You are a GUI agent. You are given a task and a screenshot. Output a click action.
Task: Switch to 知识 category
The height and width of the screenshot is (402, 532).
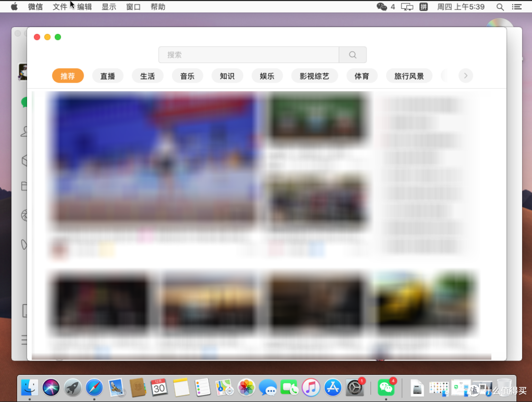click(227, 76)
